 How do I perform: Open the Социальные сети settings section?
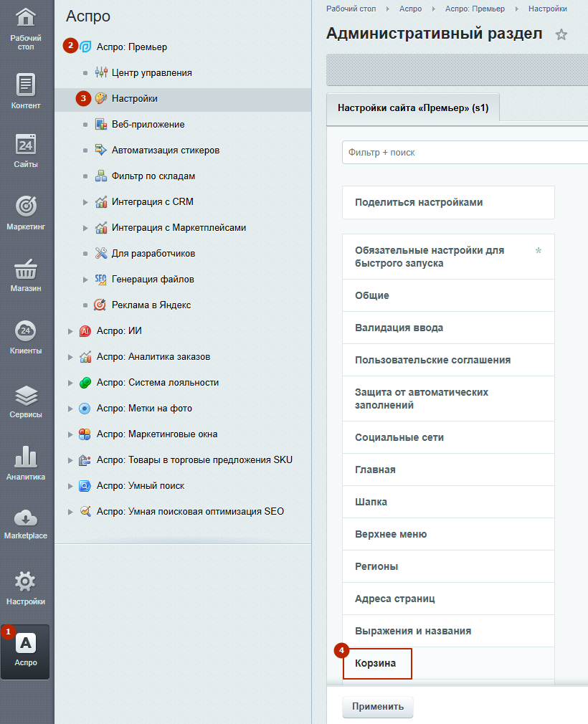tap(448, 437)
